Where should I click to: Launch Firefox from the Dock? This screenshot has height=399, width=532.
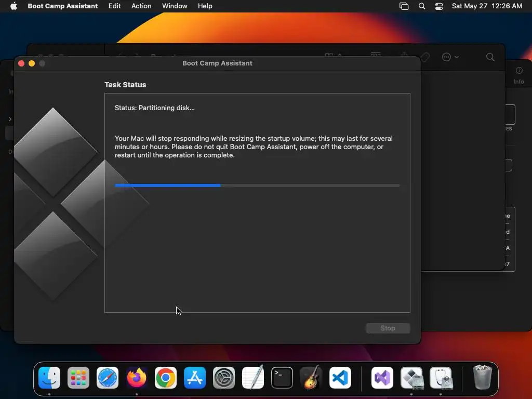(137, 377)
